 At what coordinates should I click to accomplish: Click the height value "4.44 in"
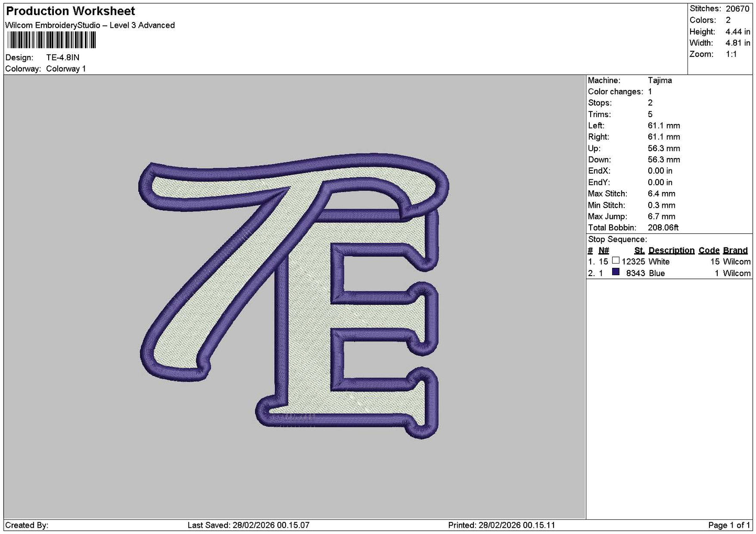click(738, 32)
